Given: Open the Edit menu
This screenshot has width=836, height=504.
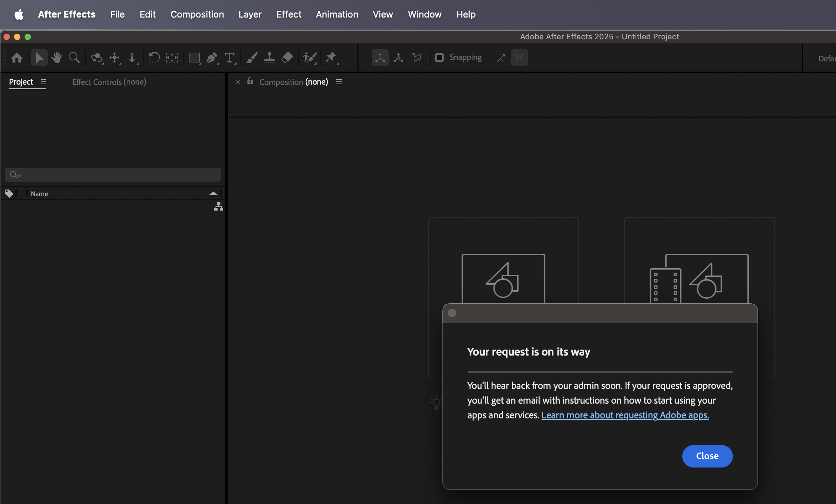Looking at the screenshot, I should (x=148, y=14).
